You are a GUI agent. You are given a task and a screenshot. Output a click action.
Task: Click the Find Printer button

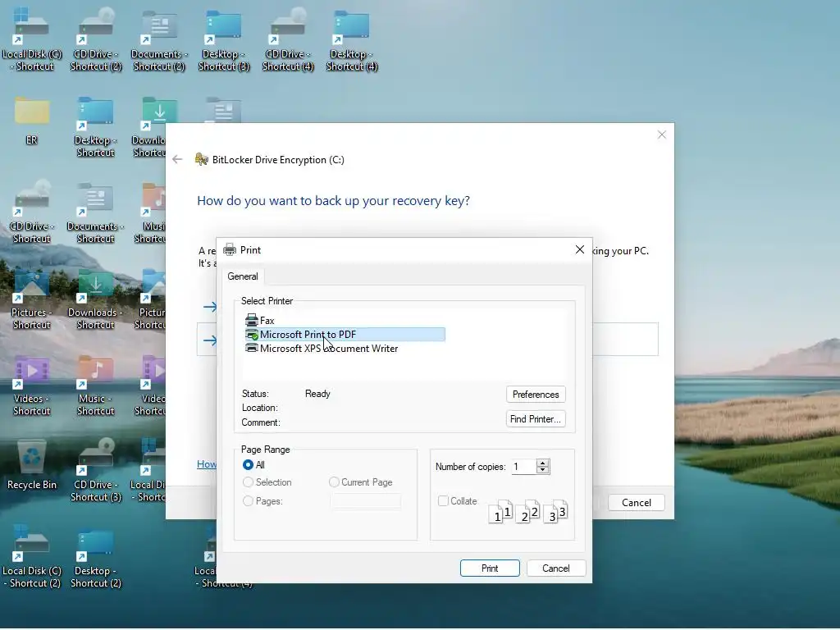pyautogui.click(x=536, y=419)
